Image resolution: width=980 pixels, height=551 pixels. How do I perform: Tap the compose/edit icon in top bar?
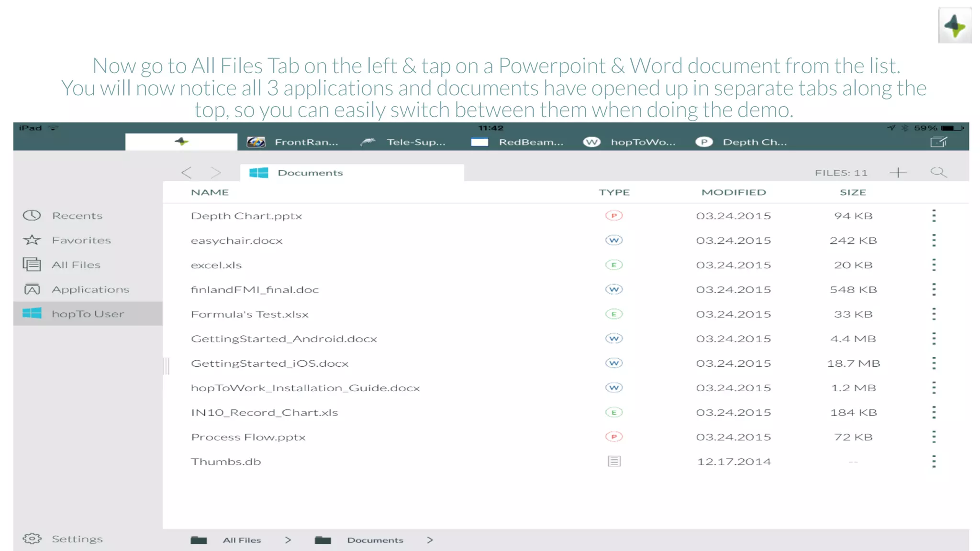(939, 142)
